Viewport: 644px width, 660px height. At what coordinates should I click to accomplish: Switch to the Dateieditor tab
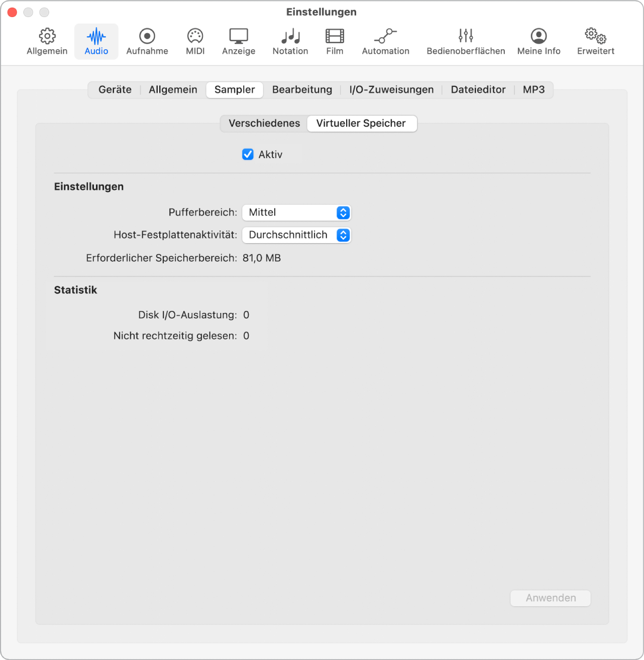478,90
